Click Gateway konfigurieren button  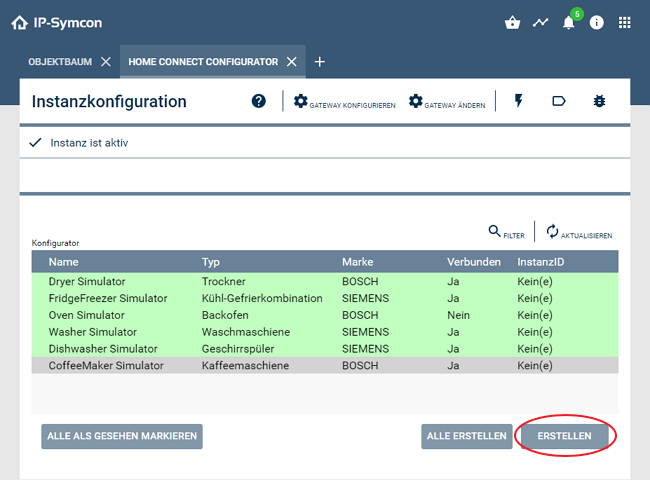pos(345,102)
